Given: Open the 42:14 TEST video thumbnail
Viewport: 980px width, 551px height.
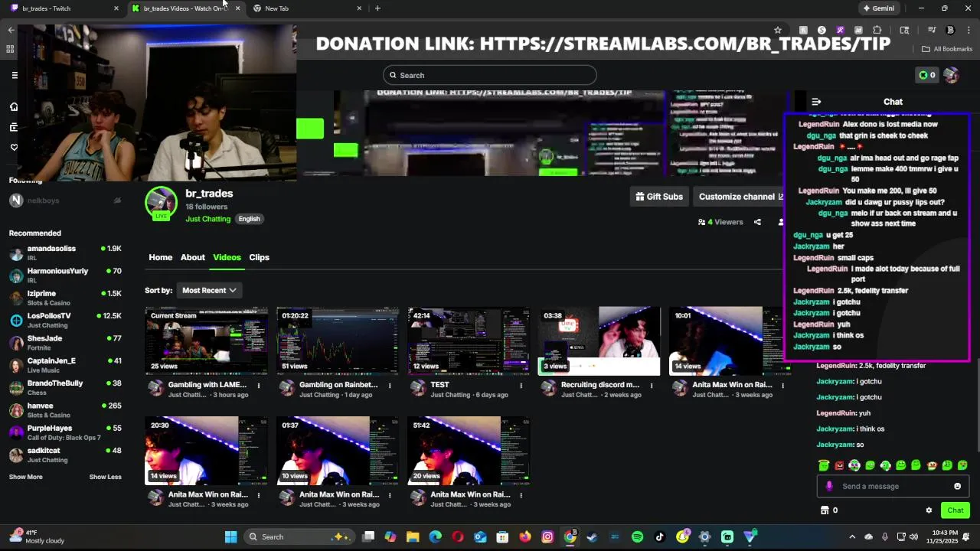Looking at the screenshot, I should (469, 341).
